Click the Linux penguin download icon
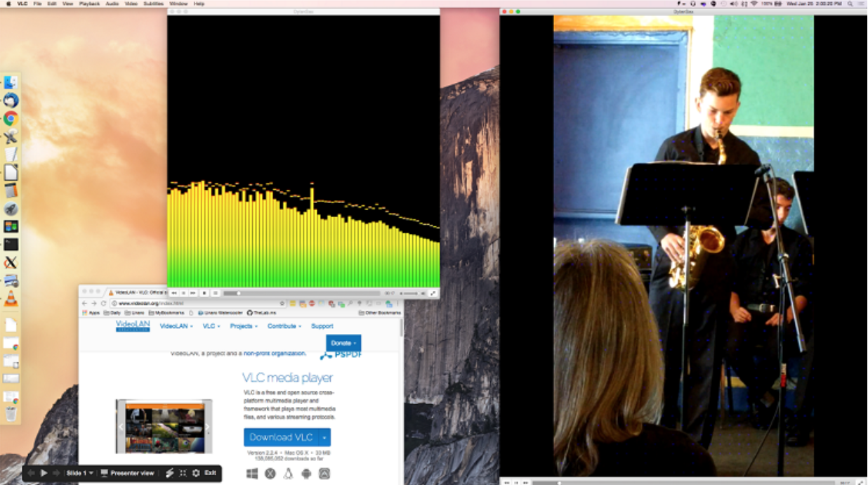Screen dimensions: 868x485 coord(288,474)
